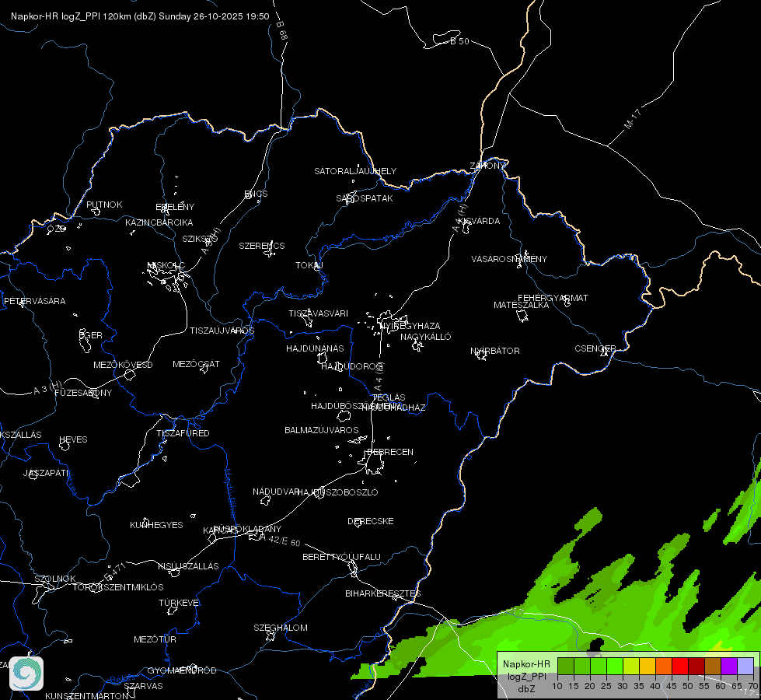Viewport: 761px width, 700px height.
Task: Click the DEBRECEN city label
Action: point(390,452)
